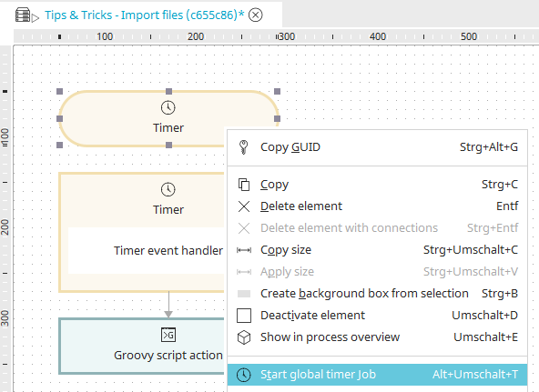
Task: Toggle the Deactivate element checkbox
Action: click(x=244, y=316)
